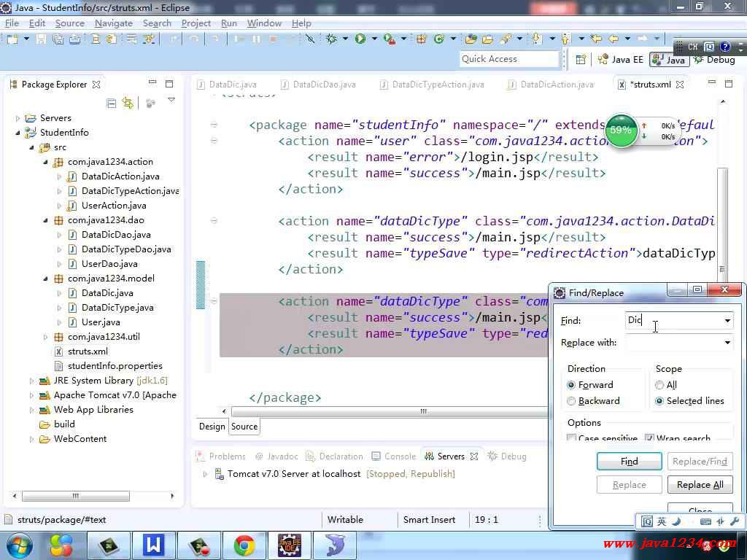Click the New Java Package icon
The height and width of the screenshot is (560, 747).
[x=421, y=39]
